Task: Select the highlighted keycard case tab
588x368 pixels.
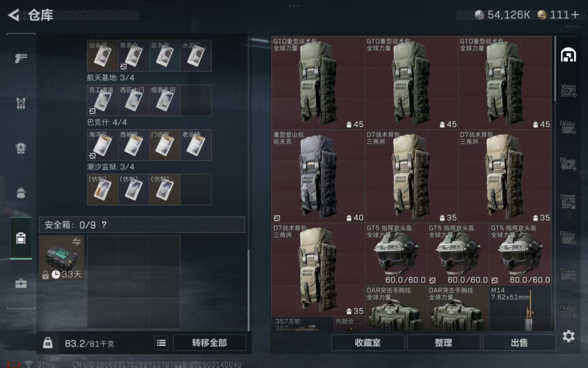Action: click(21, 238)
